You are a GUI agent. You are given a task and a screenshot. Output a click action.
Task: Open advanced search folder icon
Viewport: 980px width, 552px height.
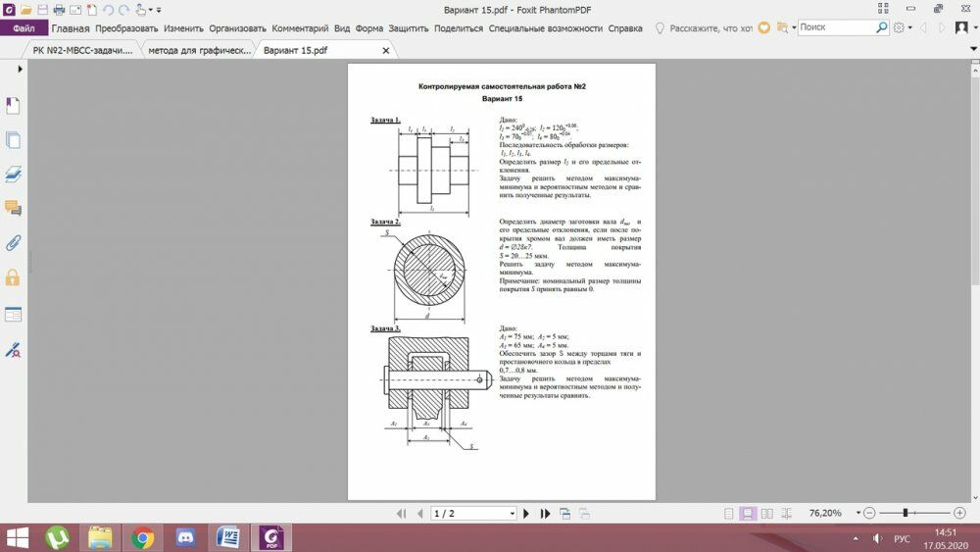782,27
